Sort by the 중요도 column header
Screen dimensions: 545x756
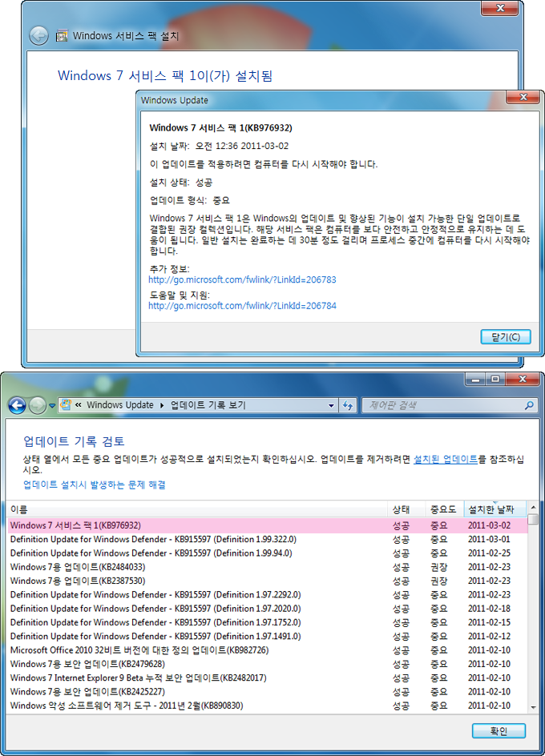445,509
